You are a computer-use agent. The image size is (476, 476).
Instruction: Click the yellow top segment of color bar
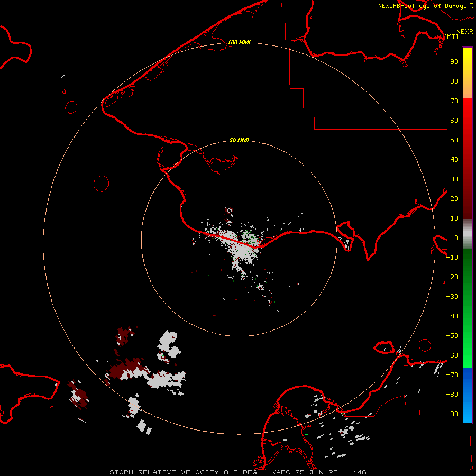point(467,72)
